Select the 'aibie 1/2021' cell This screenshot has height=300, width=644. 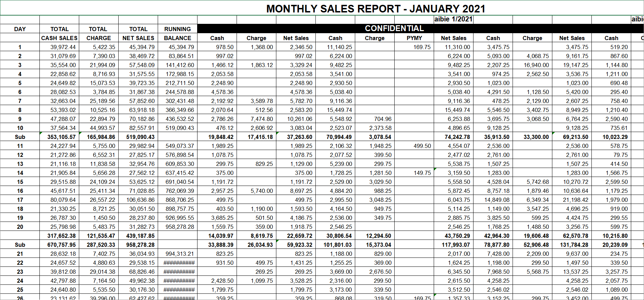[453, 19]
